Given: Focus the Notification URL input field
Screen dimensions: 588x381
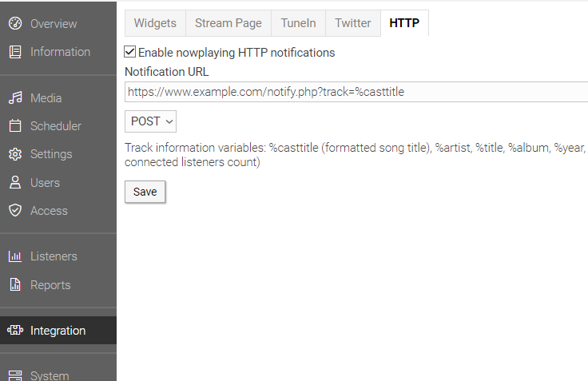Looking at the screenshot, I should point(356,92).
